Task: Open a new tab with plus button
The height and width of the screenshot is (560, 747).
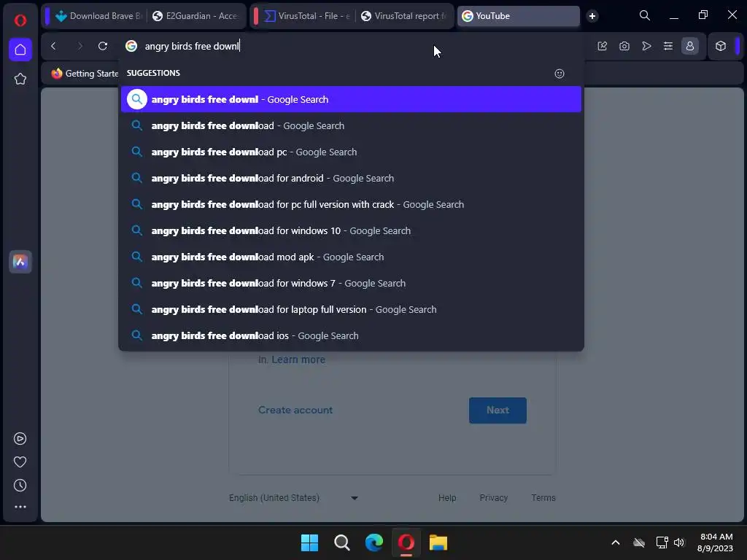Action: click(592, 16)
